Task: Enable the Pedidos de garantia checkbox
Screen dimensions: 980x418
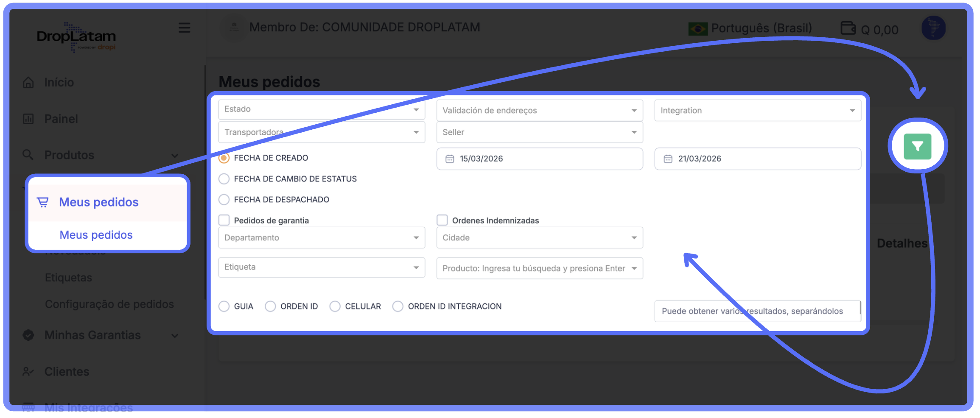Action: (x=224, y=220)
